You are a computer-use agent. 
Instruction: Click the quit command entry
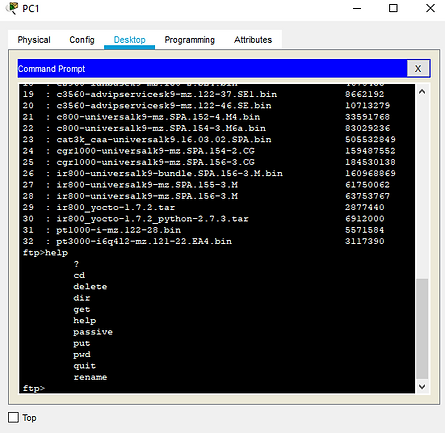(85, 366)
